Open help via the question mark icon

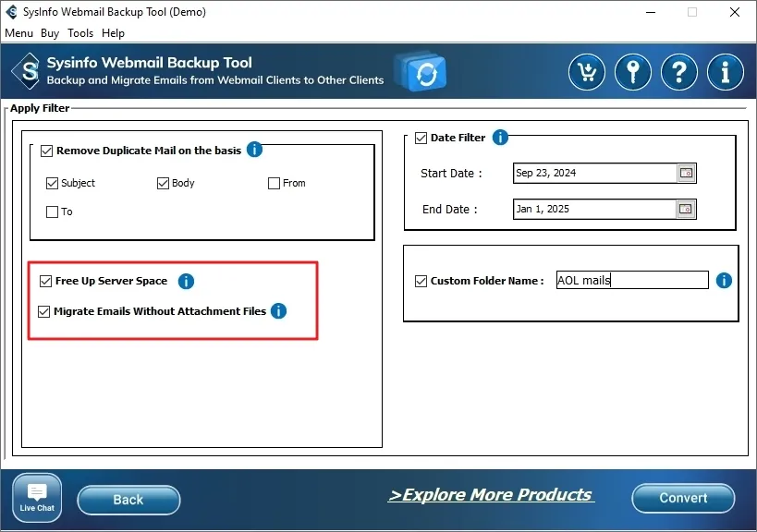tap(679, 72)
